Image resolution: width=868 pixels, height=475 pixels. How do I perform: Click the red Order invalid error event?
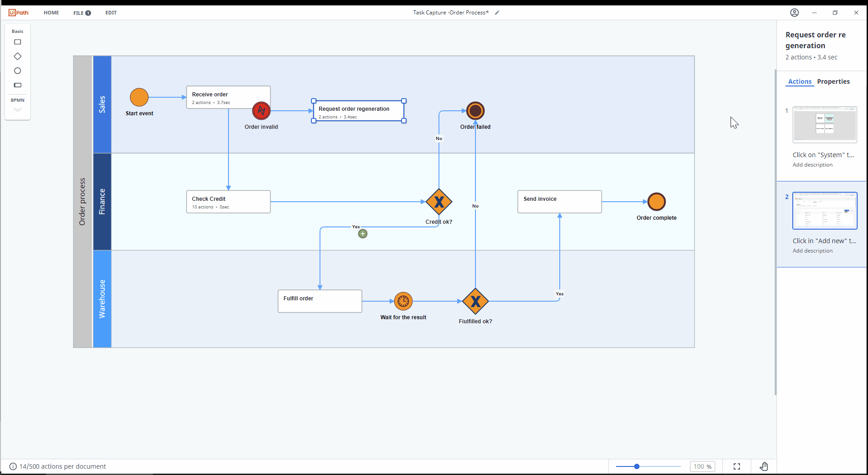pos(261,111)
